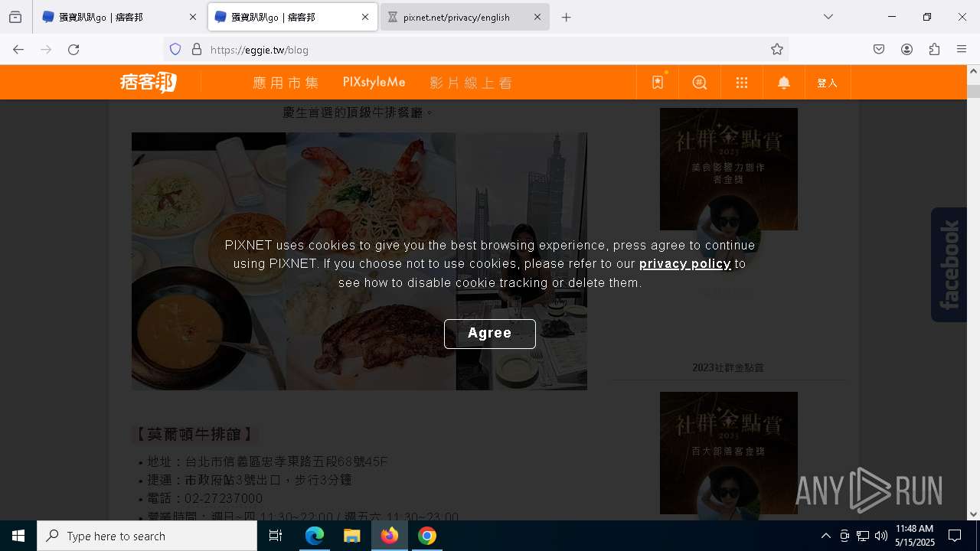Open 影片線上看 navigation item

(x=471, y=83)
